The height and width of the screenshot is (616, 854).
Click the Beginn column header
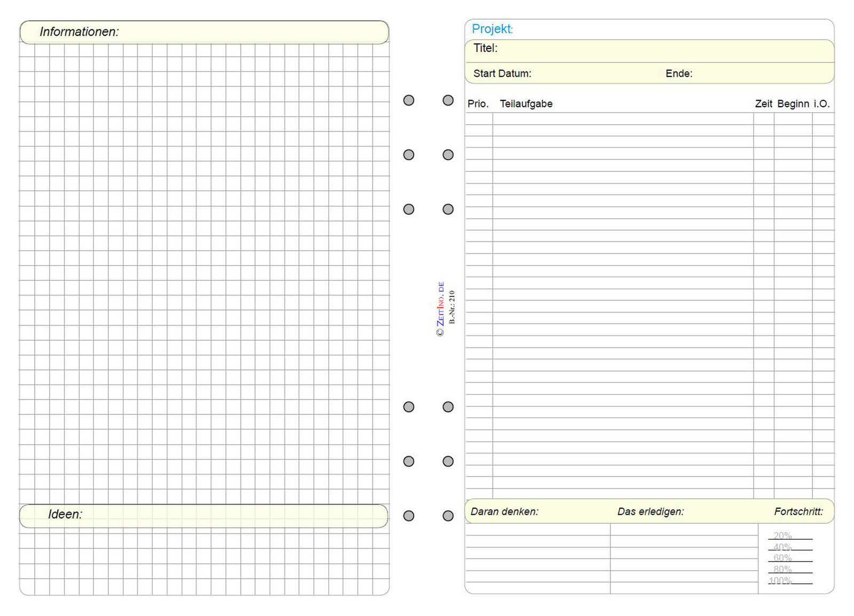coord(793,103)
